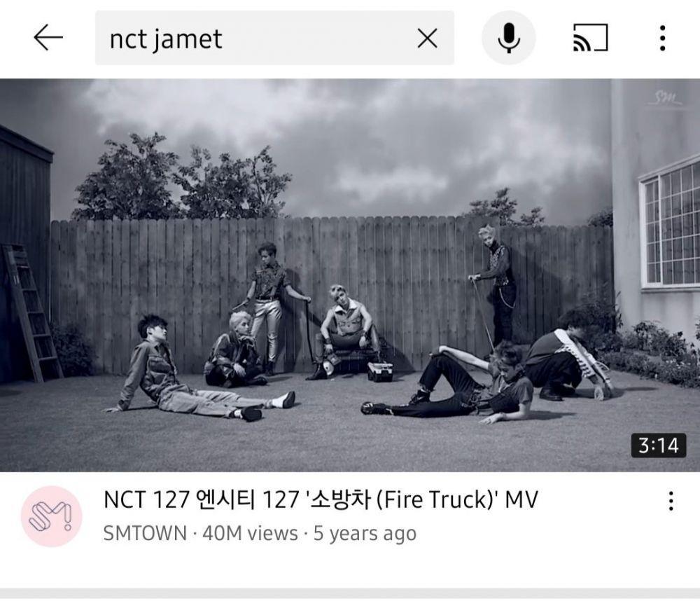Clear the search text with X icon
The height and width of the screenshot is (601, 700).
pos(427,38)
